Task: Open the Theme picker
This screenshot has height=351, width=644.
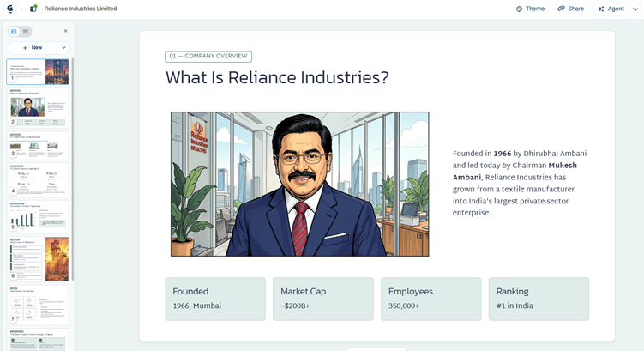Action: [530, 9]
